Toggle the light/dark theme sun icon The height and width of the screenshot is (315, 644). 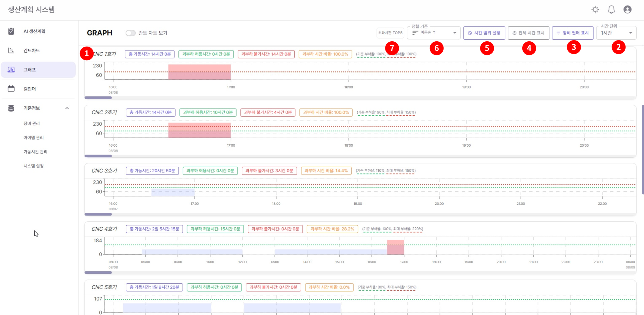[595, 10]
